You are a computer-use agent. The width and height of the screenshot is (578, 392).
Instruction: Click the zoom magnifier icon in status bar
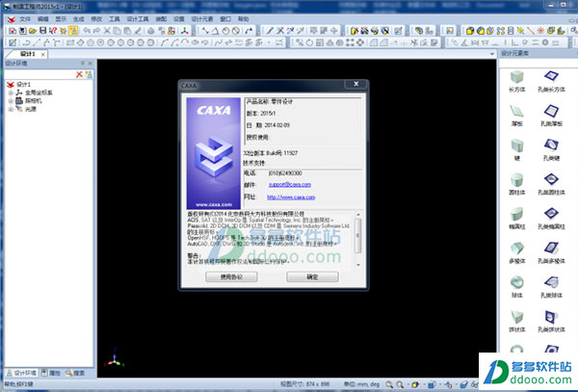click(389, 384)
